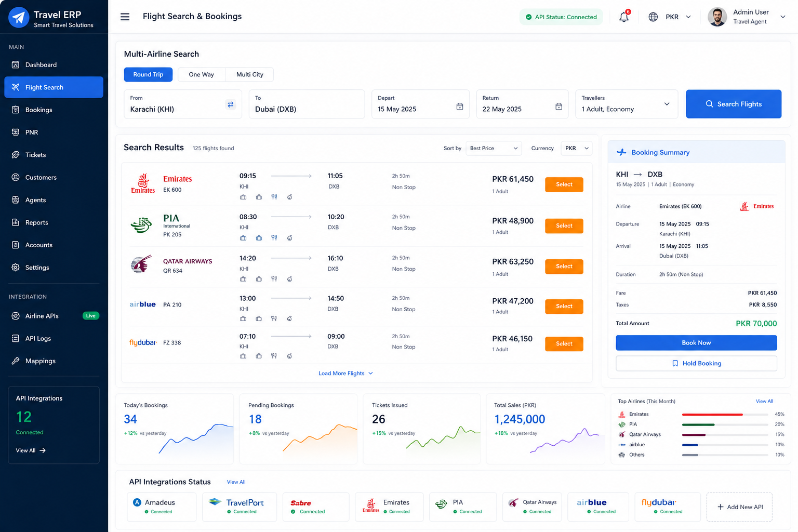Screen dimensions: 798x532
Task: Click the API Logs sidebar icon
Action: [x=16, y=338]
